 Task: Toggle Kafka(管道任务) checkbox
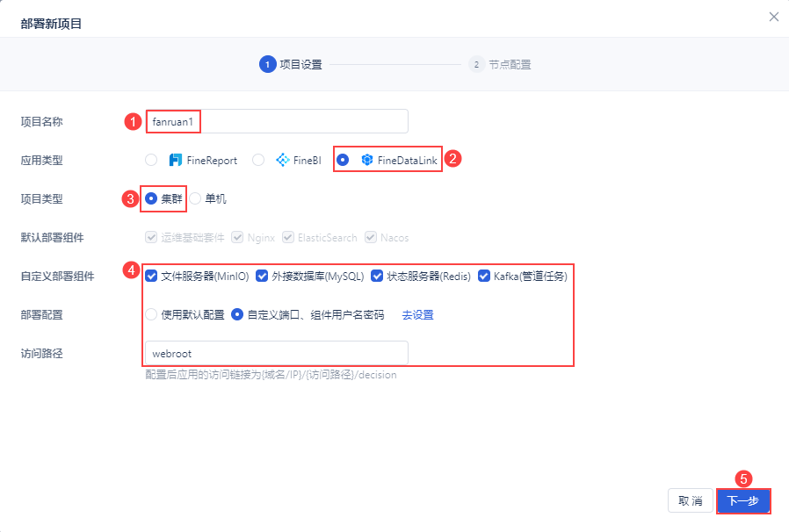[484, 276]
